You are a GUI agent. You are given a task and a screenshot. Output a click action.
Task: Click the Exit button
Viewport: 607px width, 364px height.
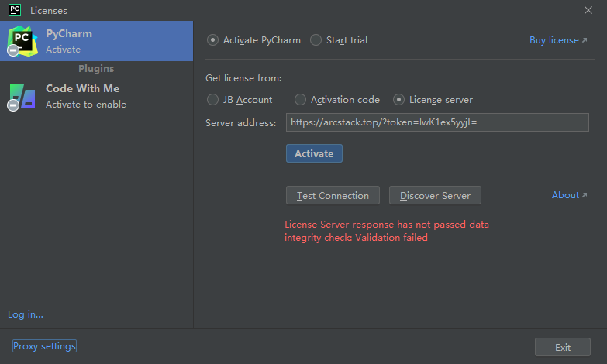point(563,347)
